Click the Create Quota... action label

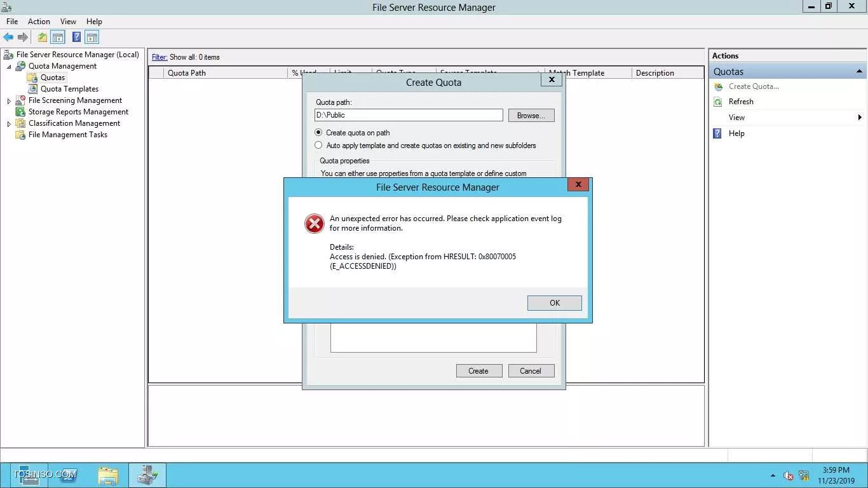[754, 86]
